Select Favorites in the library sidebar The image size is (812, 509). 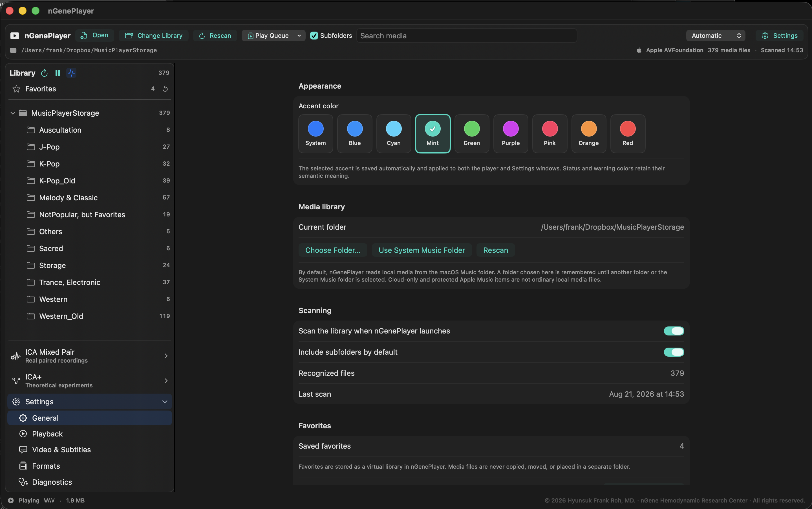[90, 89]
